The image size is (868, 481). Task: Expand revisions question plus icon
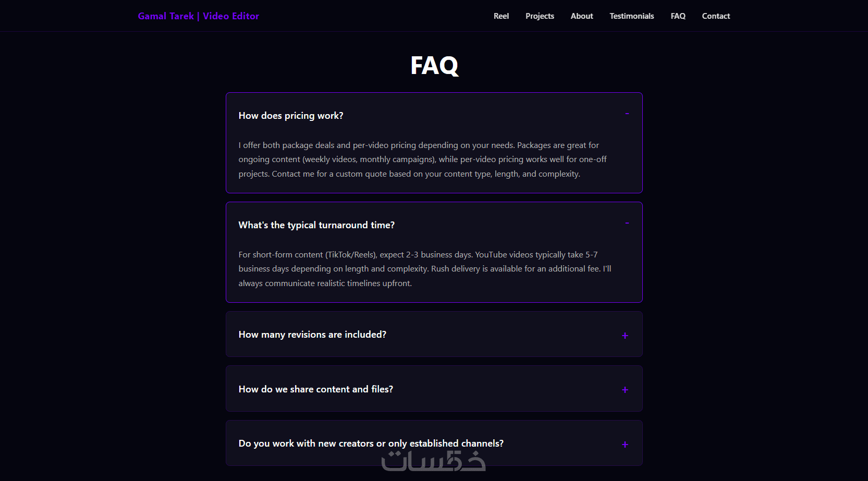click(625, 336)
